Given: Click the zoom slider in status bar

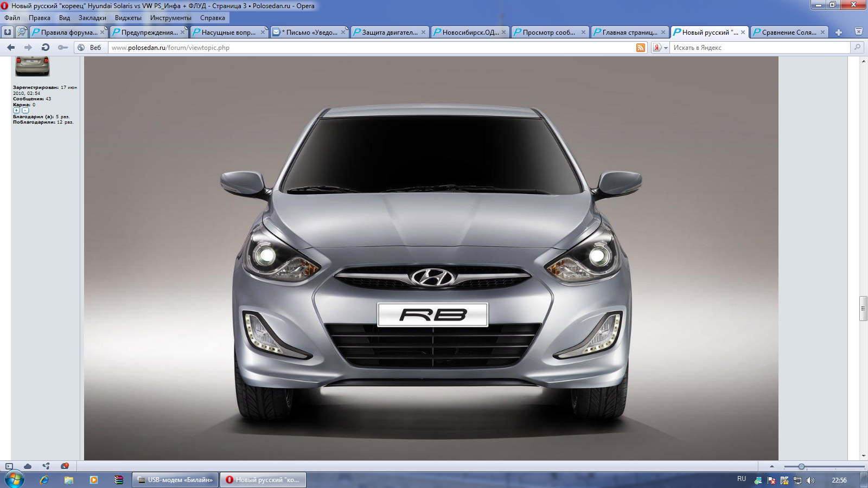Looking at the screenshot, I should [x=801, y=467].
